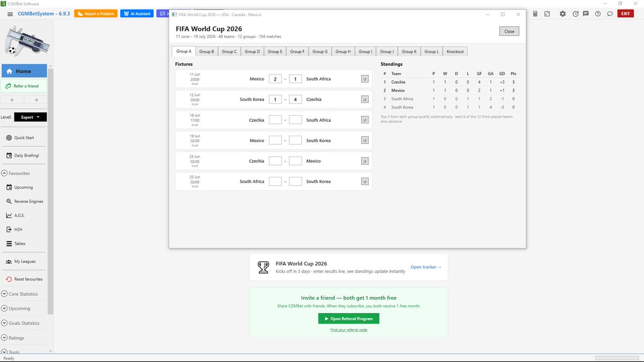Collapse the Favourites section
This screenshot has height=362, width=644.
[4, 173]
